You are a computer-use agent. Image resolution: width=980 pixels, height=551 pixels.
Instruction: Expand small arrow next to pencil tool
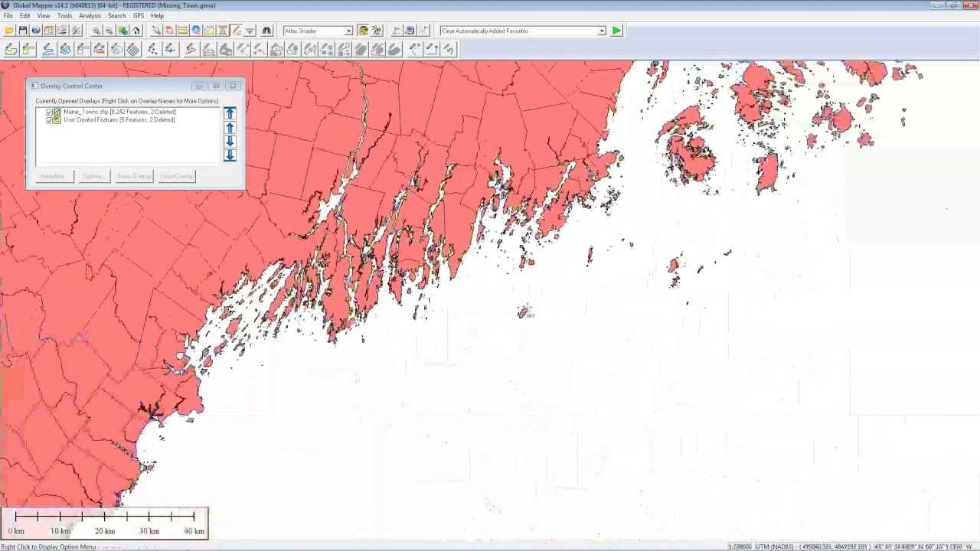point(250,31)
